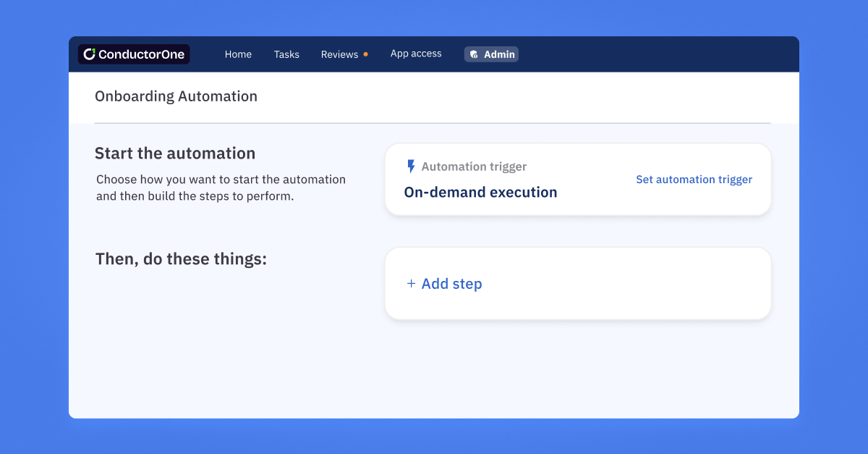Go to App access in the navigation
The image size is (868, 454).
416,53
